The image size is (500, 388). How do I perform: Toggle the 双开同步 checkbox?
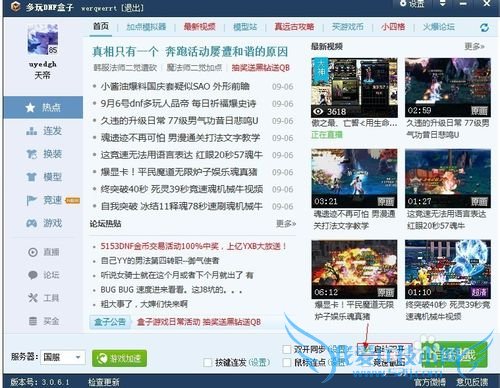287,349
